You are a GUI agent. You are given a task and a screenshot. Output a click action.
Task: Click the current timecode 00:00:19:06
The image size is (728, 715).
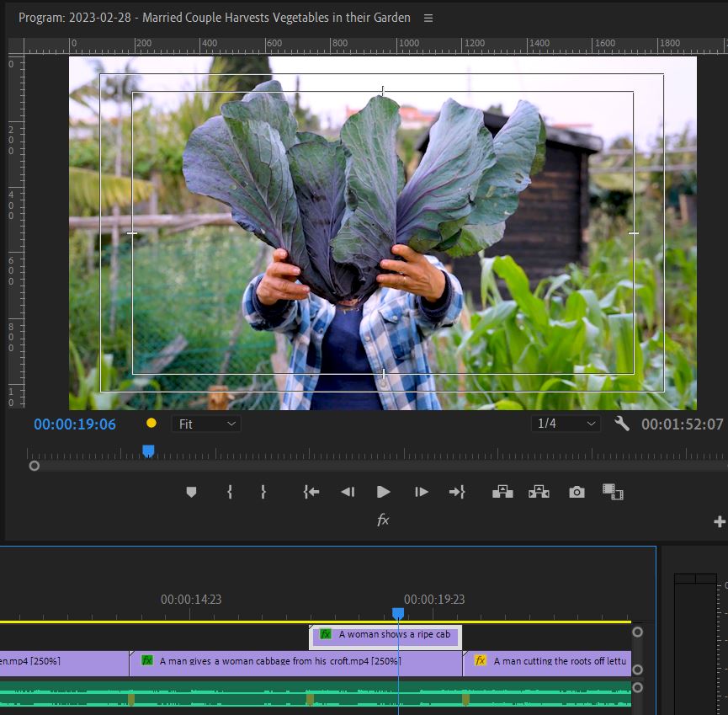[75, 424]
